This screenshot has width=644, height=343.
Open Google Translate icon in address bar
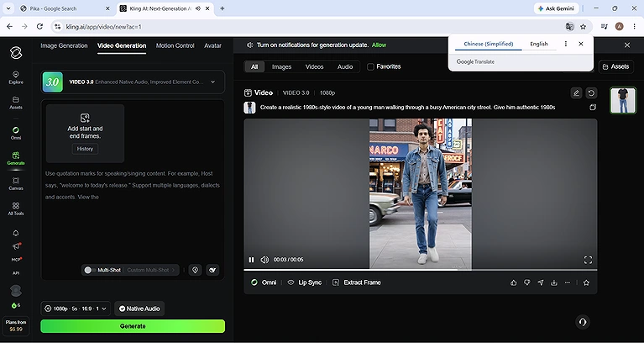pos(569,27)
